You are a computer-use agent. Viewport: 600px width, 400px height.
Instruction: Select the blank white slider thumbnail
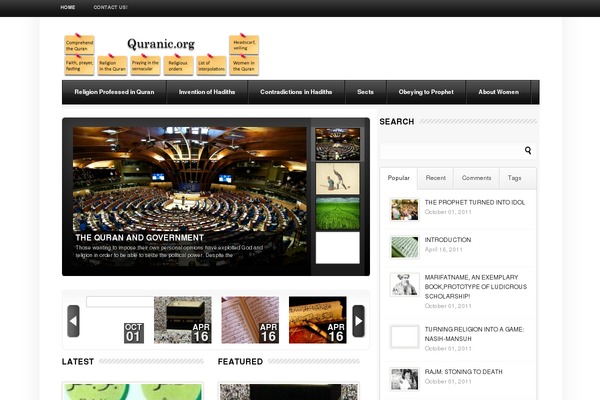pyautogui.click(x=338, y=248)
